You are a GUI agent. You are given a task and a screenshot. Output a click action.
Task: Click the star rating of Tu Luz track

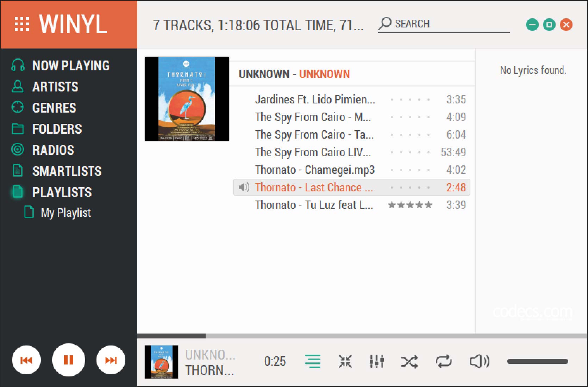point(410,205)
